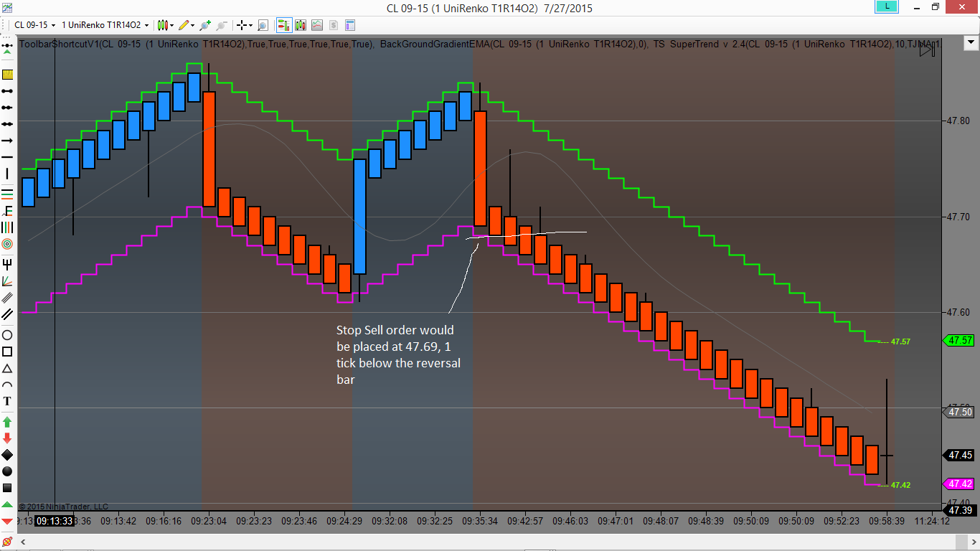Screen dimensions: 980x551
Task: Toggle the Data Box window
Action: (x=301, y=25)
